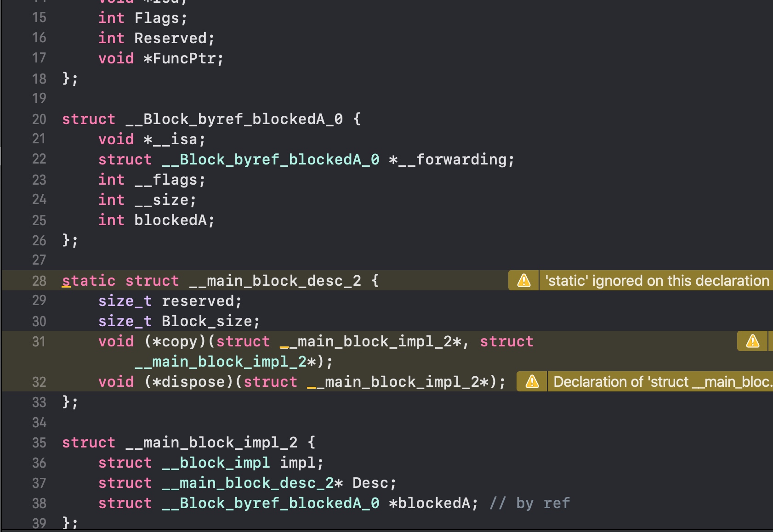Click line number 38 in gutter

pos(39,503)
